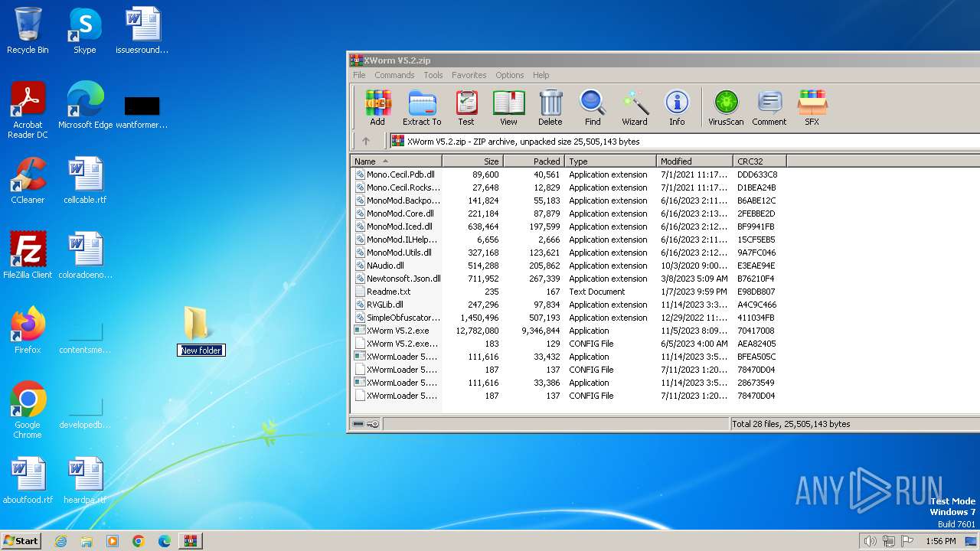The width and height of the screenshot is (980, 551).
Task: Sort by the Modified column header
Action: pyautogui.click(x=695, y=161)
